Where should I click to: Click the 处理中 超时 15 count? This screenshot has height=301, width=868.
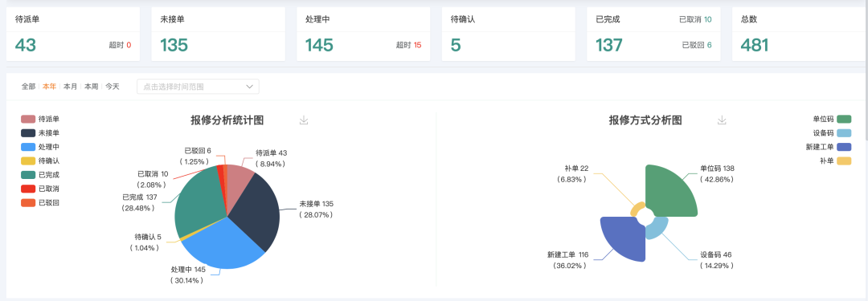tap(408, 46)
